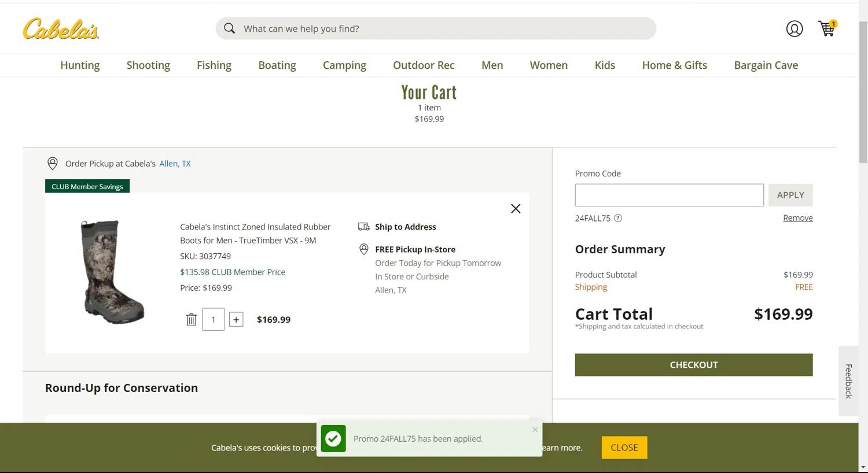Open the shopping cart icon
The width and height of the screenshot is (868, 473).
pyautogui.click(x=826, y=28)
